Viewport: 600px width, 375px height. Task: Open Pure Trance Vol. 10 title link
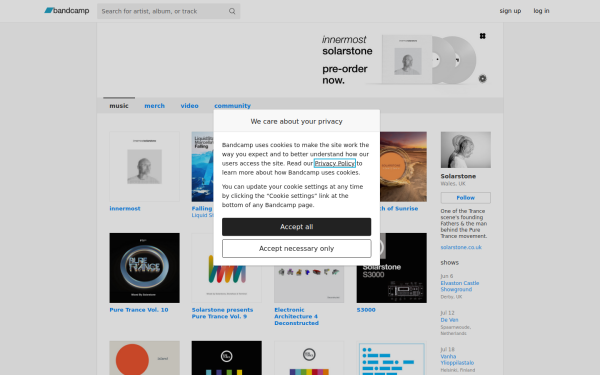(139, 310)
